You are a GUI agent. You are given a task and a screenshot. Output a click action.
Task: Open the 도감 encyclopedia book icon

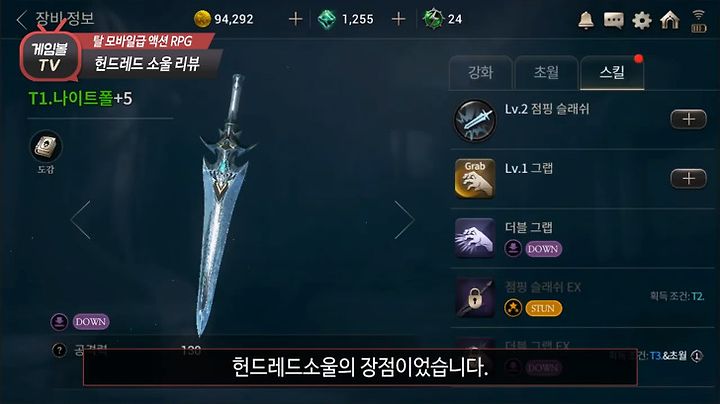pyautogui.click(x=46, y=146)
